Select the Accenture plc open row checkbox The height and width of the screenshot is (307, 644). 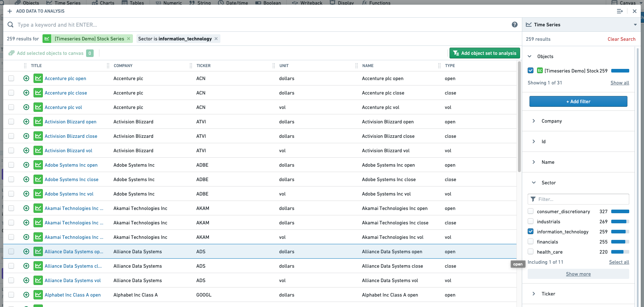pos(11,78)
